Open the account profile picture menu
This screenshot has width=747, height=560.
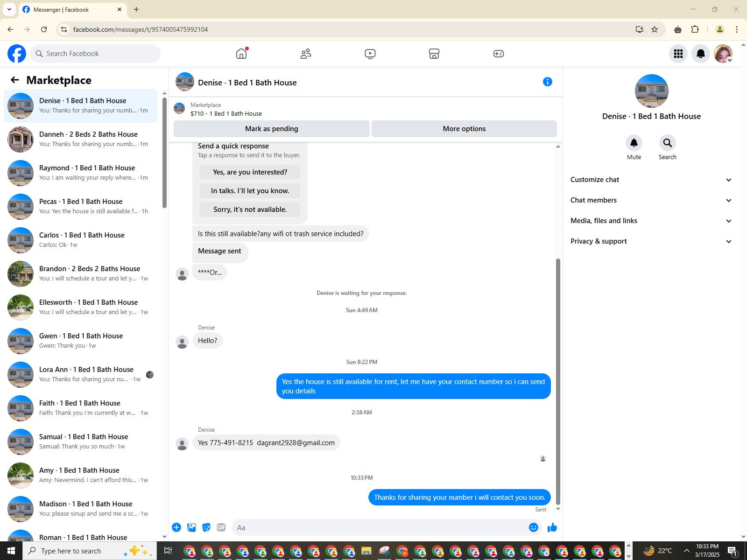[x=723, y=54]
